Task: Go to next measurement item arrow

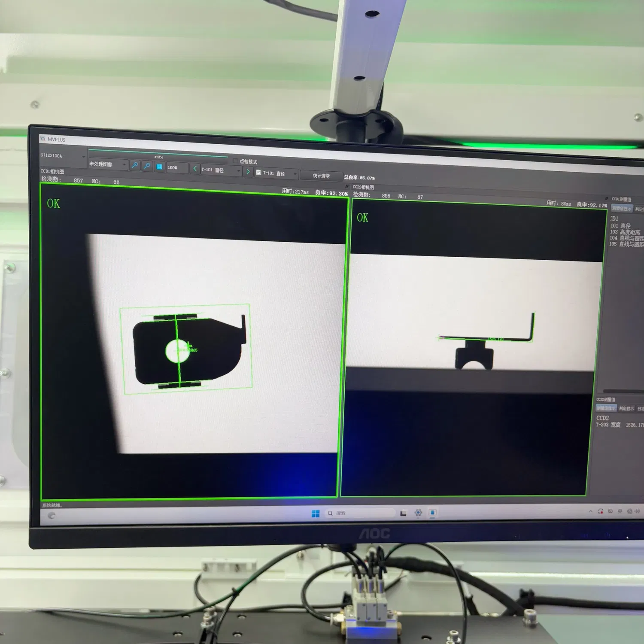Action: click(248, 171)
